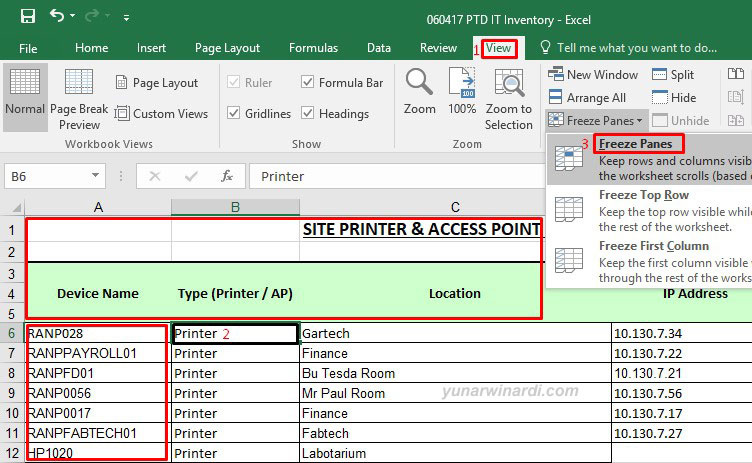Choose Freeze Top Row option
The height and width of the screenshot is (463, 752).
click(x=649, y=211)
